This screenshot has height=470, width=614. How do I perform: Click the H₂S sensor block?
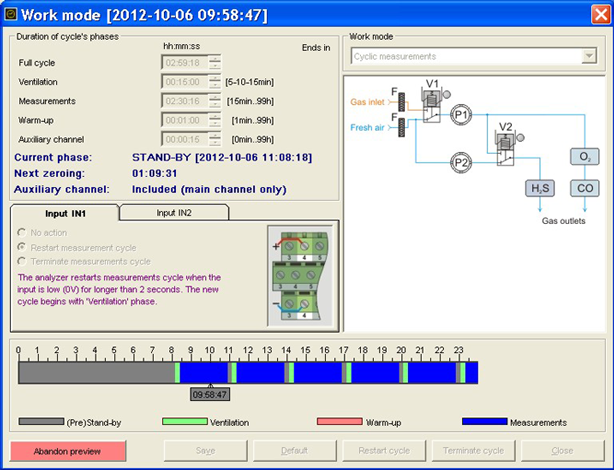click(x=539, y=188)
